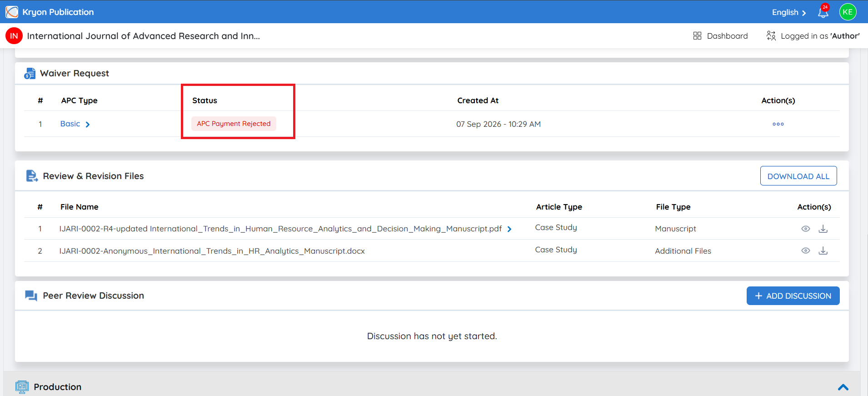Go to the Dashboard
The height and width of the screenshot is (396, 868).
720,36
